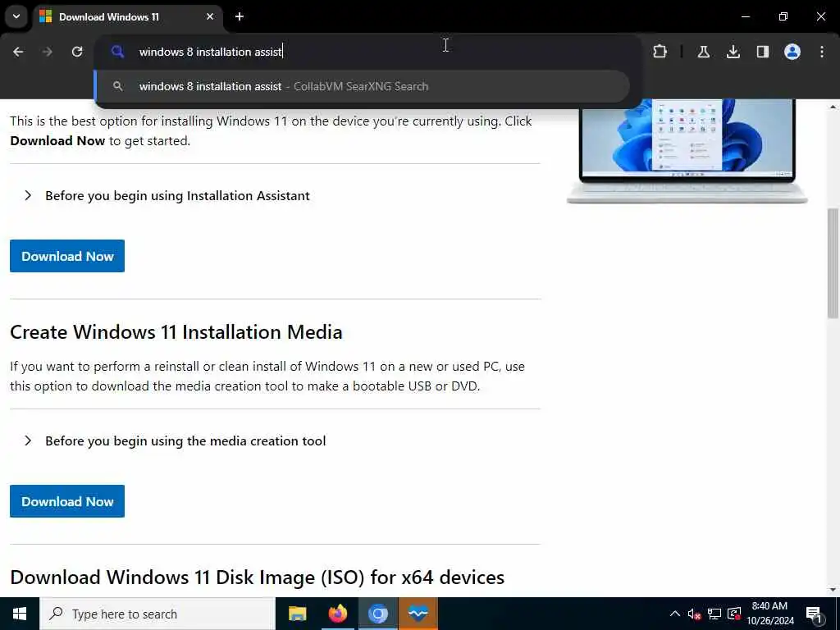Click the muted volume tray icon
The width and height of the screenshot is (840, 630).
(694, 614)
